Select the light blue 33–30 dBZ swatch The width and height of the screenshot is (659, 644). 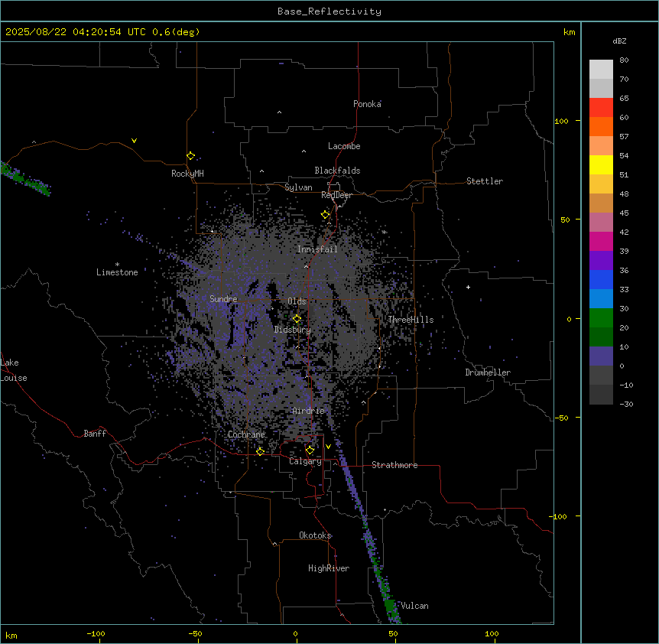coord(601,298)
